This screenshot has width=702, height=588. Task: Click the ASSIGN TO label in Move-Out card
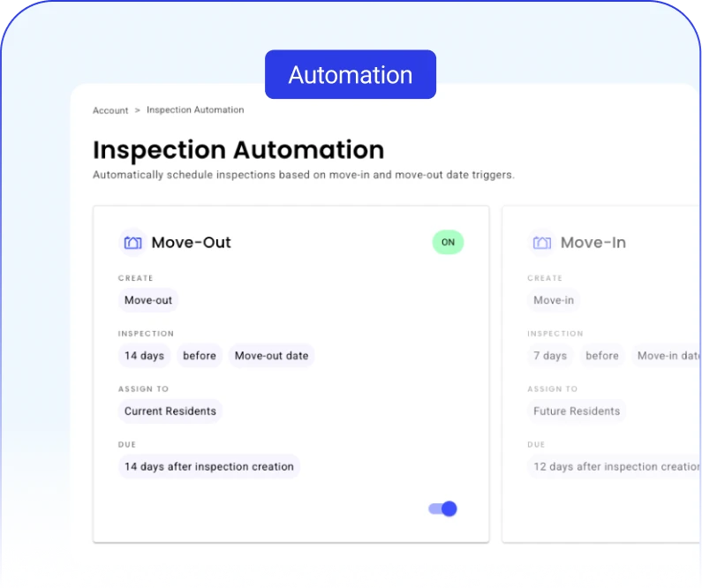click(x=143, y=388)
